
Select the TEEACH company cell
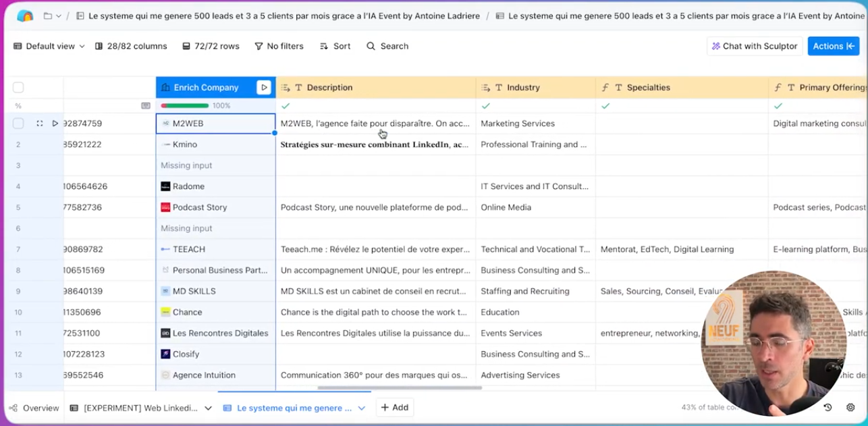[x=215, y=249]
